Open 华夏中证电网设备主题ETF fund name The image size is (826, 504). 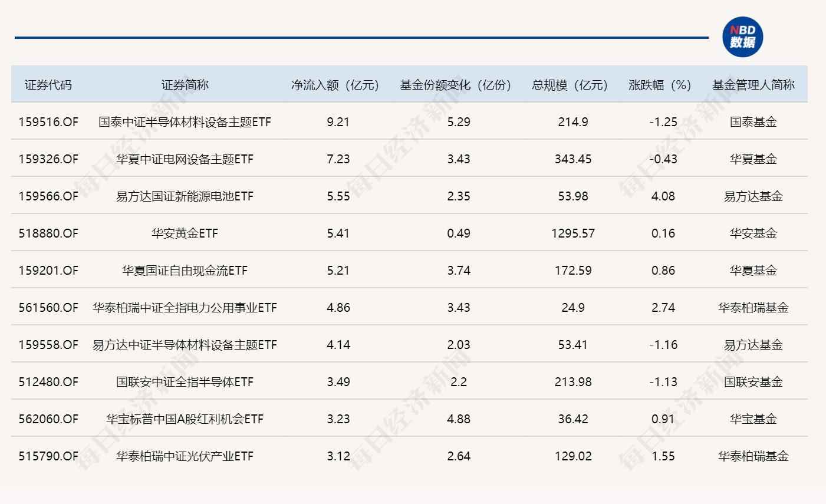(185, 159)
